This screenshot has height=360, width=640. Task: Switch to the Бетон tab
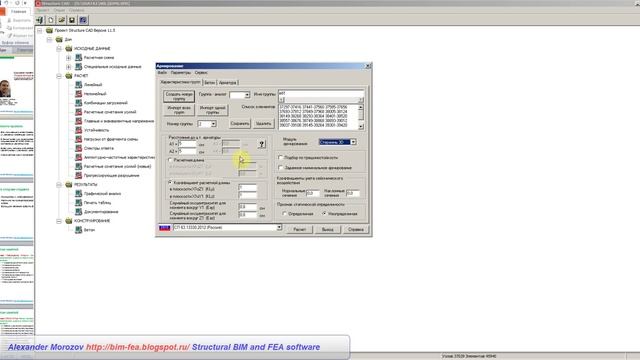[x=209, y=82]
